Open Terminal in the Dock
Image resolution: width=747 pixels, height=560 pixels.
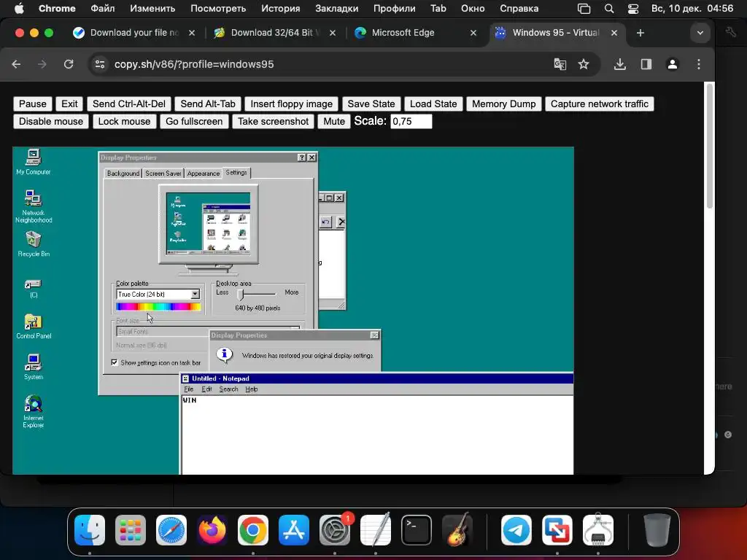pos(417,530)
